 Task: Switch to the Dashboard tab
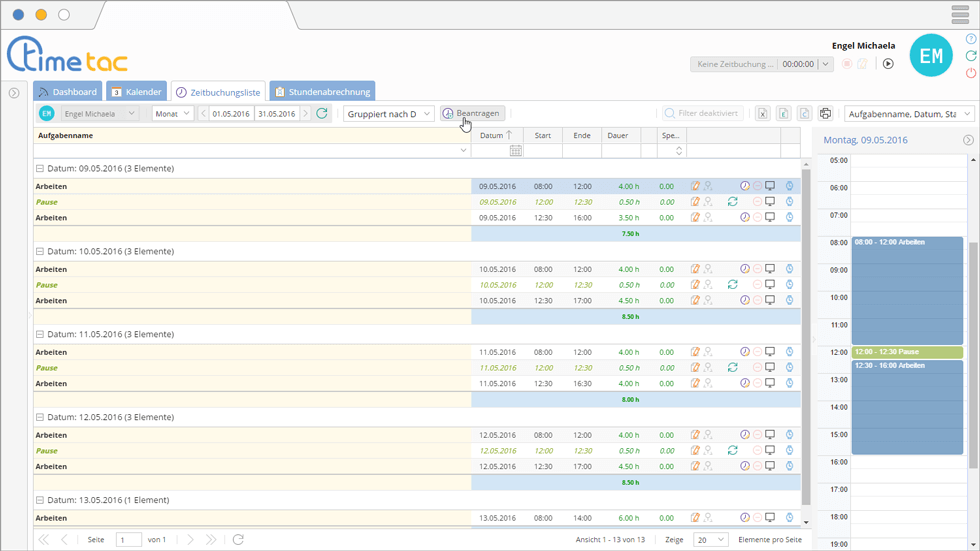tap(68, 92)
